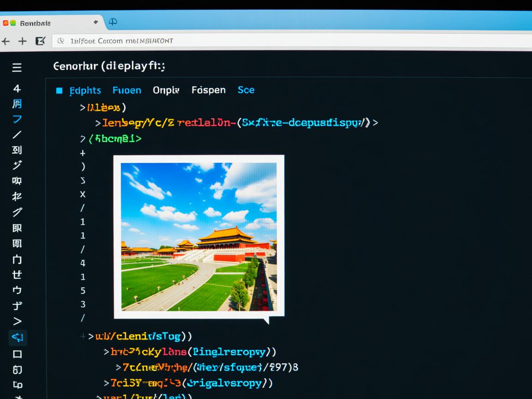Click the diamond marker on the browser tab

pyautogui.click(x=96, y=22)
